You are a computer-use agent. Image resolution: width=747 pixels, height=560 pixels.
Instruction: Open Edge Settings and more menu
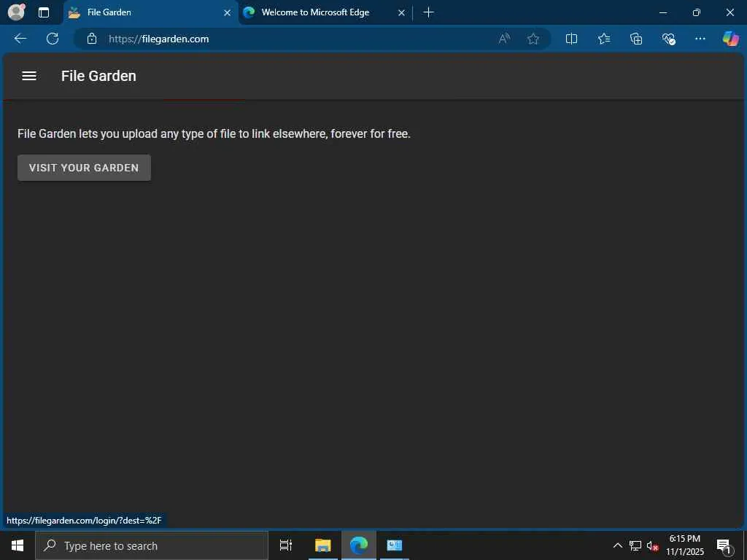tap(700, 39)
